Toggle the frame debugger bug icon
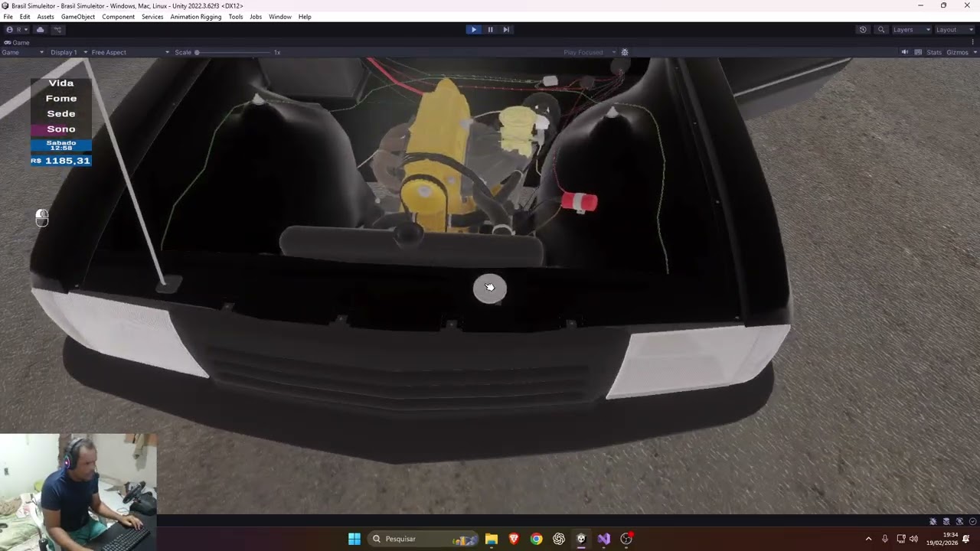980x551 pixels. [625, 52]
